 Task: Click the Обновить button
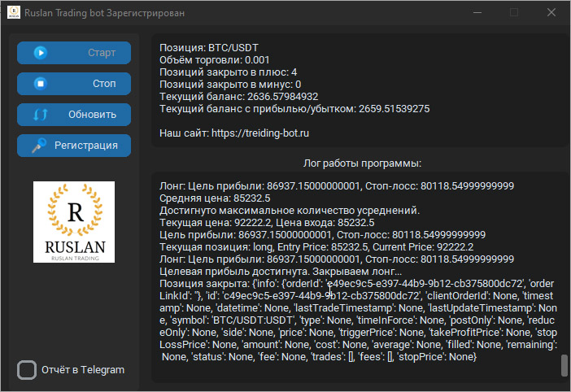pos(74,115)
